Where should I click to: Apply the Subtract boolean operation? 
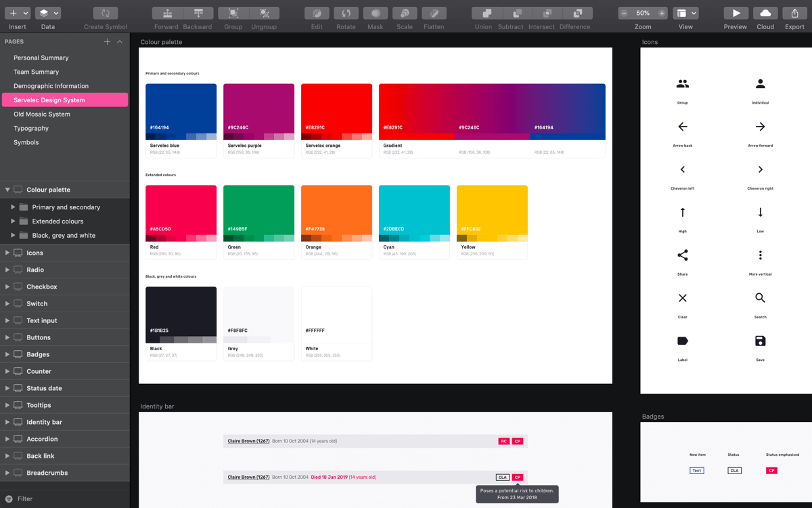pos(517,13)
